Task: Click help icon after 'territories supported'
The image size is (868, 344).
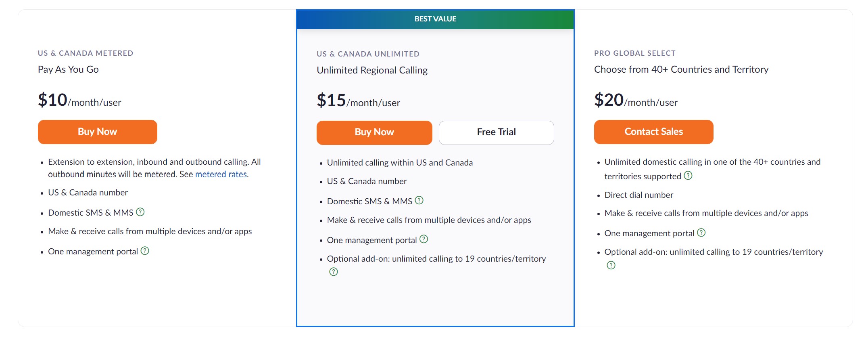Action: (688, 176)
